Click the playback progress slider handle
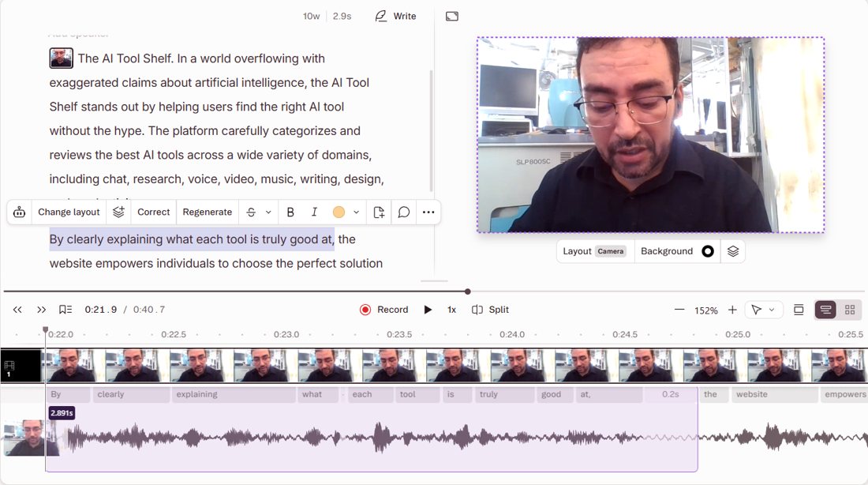 (468, 291)
